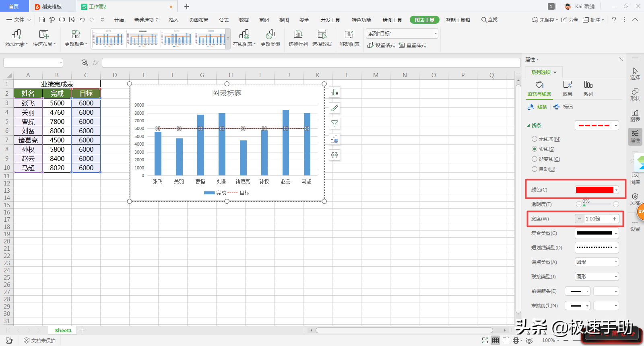
Task: Select the Sheet1 worksheet tab
Action: (63, 330)
